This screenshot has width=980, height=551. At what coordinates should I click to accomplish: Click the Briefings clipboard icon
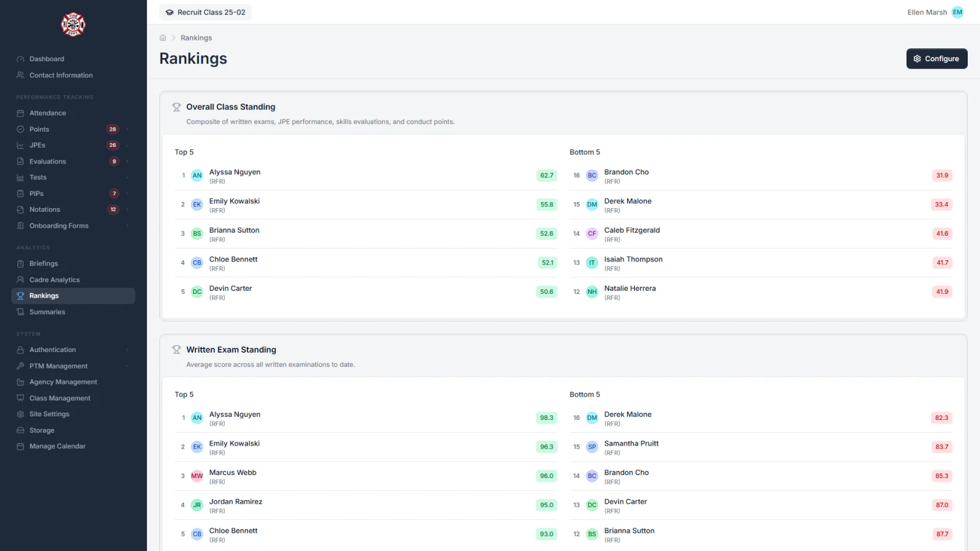tap(20, 264)
